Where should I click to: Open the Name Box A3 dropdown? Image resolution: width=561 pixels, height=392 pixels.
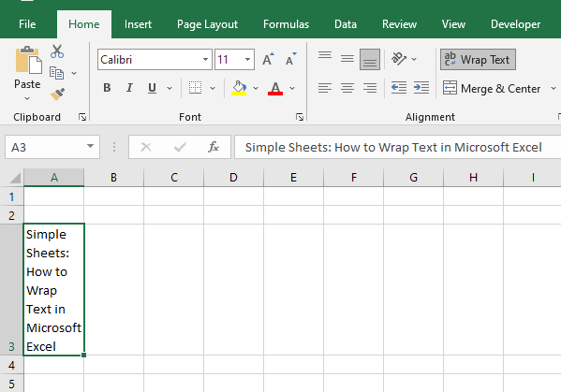pos(90,146)
